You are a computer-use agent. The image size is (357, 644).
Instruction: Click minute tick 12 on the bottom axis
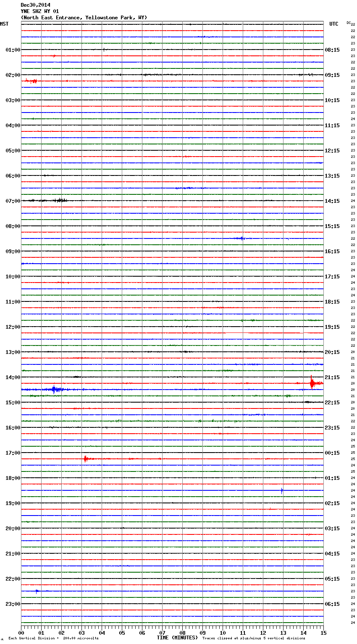[263, 633]
